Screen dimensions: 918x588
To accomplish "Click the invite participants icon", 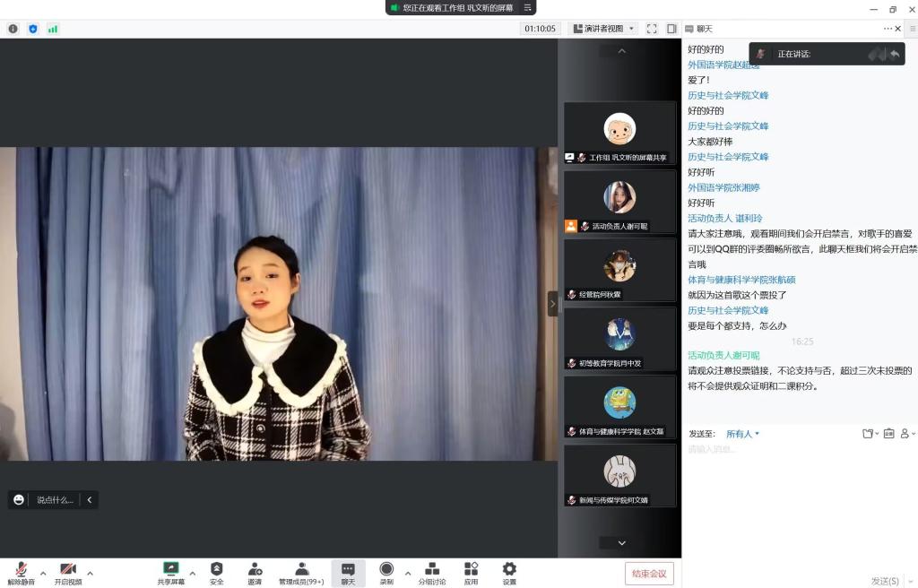I will 255,573.
